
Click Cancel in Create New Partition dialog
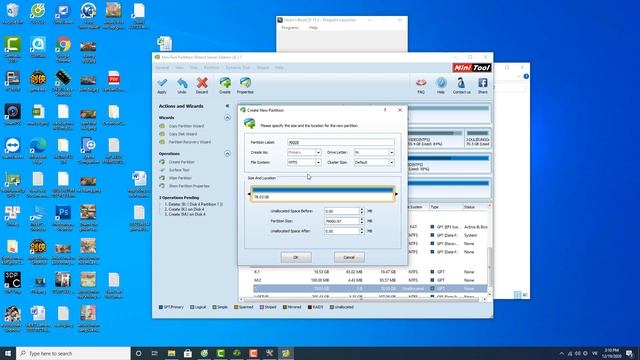pyautogui.click(x=349, y=257)
